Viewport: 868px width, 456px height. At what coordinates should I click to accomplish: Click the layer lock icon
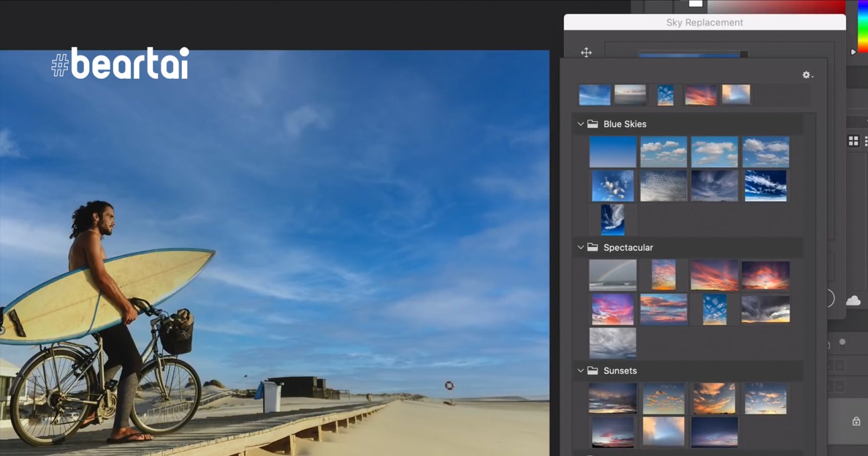(856, 421)
